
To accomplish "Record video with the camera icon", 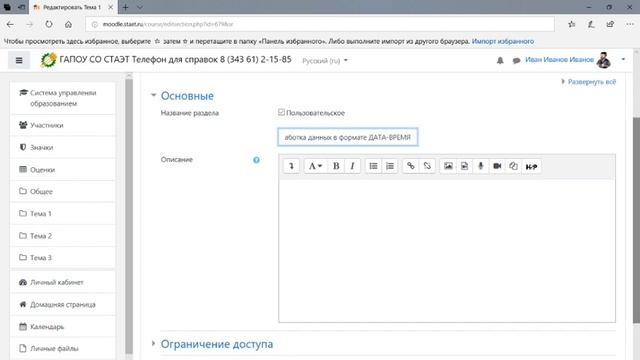I will 497,166.
